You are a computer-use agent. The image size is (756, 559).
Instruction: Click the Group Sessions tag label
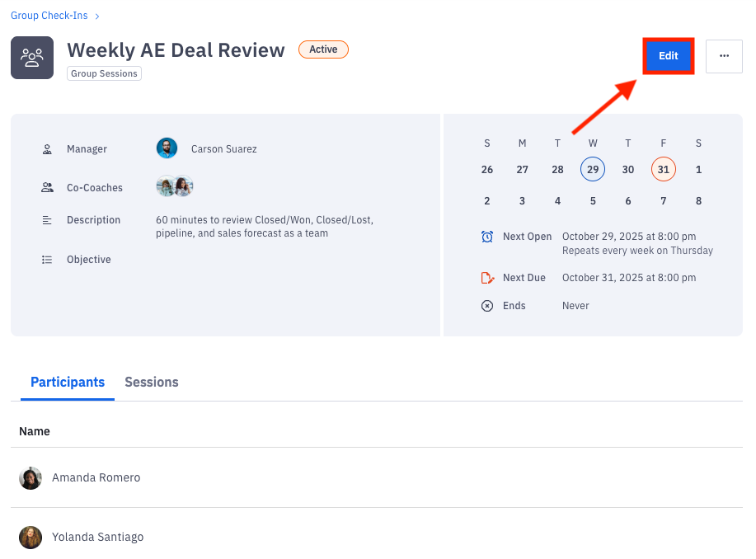click(104, 73)
